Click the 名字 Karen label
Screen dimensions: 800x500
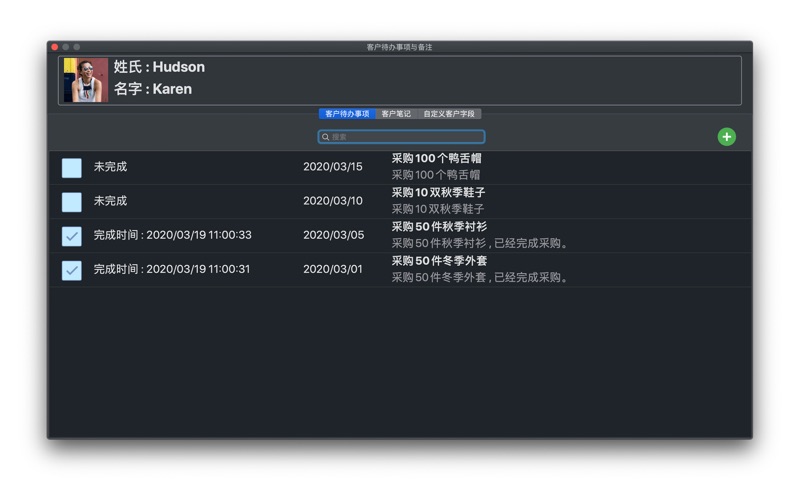coord(152,89)
